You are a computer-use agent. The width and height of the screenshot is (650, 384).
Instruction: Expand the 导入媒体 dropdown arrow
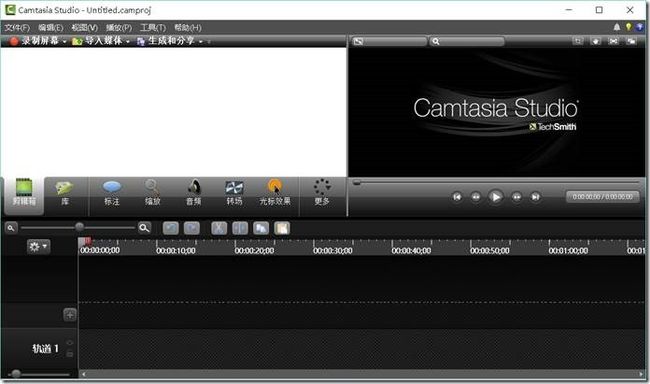pyautogui.click(x=128, y=41)
